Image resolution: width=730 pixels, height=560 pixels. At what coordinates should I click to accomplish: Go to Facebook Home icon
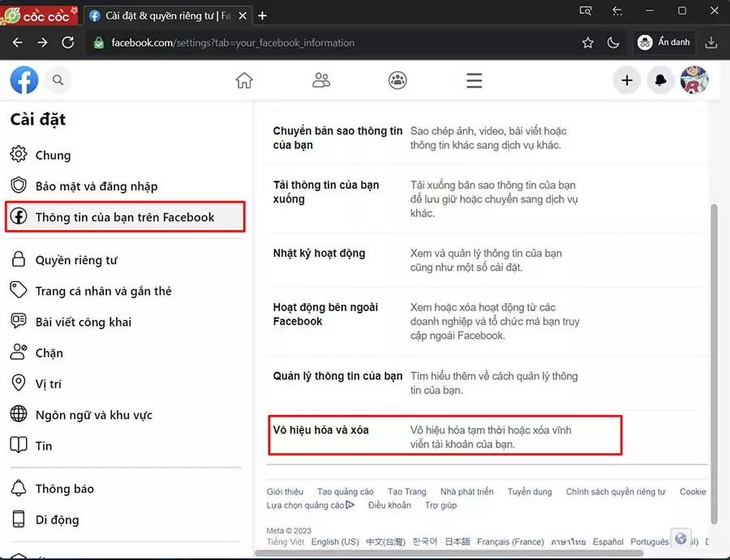[x=244, y=80]
